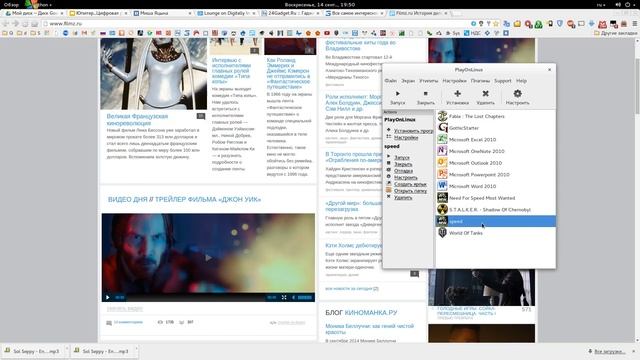Click the Закрыть stop icon in PlayOnLinux toolbar
The width and height of the screenshot is (640, 360).
coord(425,93)
